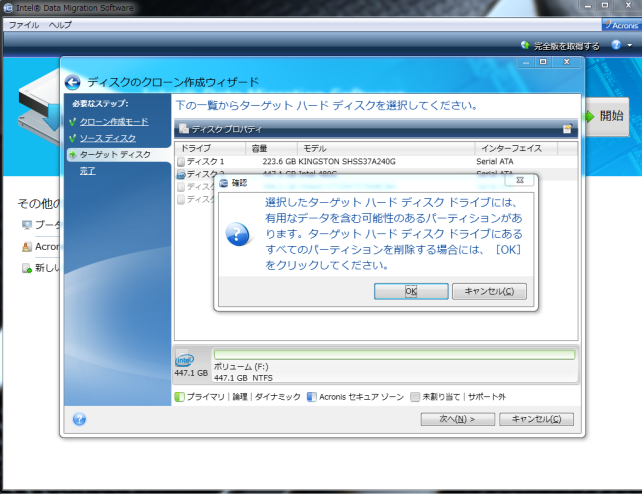Click the ディスク 1 drive icon

coord(181,162)
